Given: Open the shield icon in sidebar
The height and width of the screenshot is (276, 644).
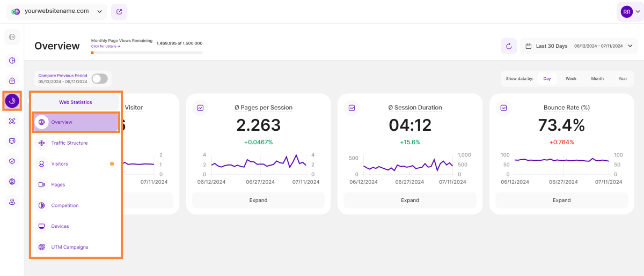Looking at the screenshot, I should click(x=12, y=161).
